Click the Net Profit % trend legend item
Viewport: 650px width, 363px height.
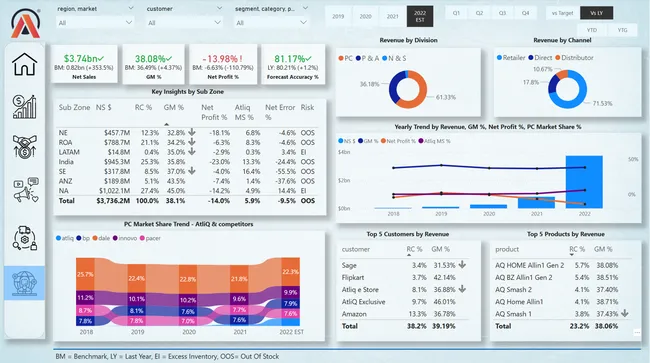click(x=398, y=141)
